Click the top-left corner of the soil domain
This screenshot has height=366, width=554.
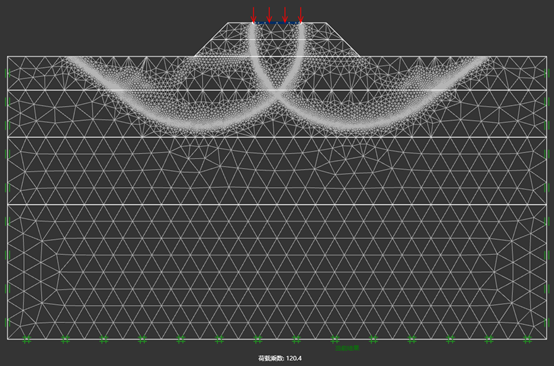7,56
